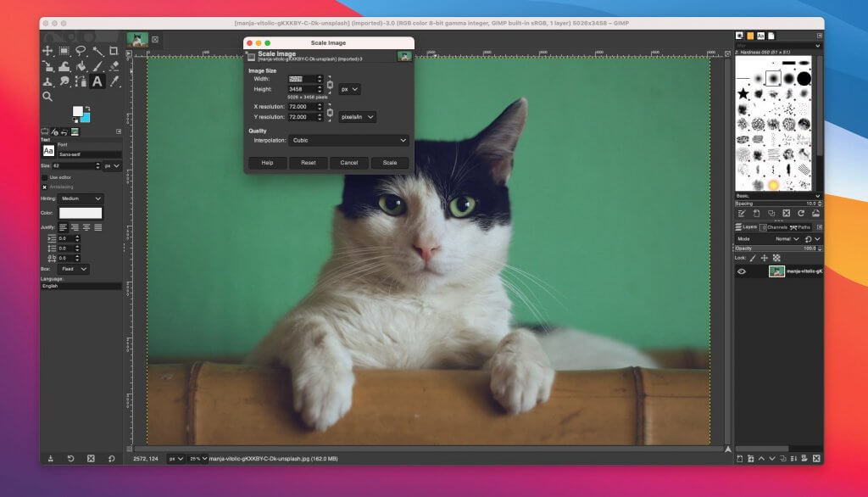
Task: Select the Clone stamp tool
Action: coord(47,81)
